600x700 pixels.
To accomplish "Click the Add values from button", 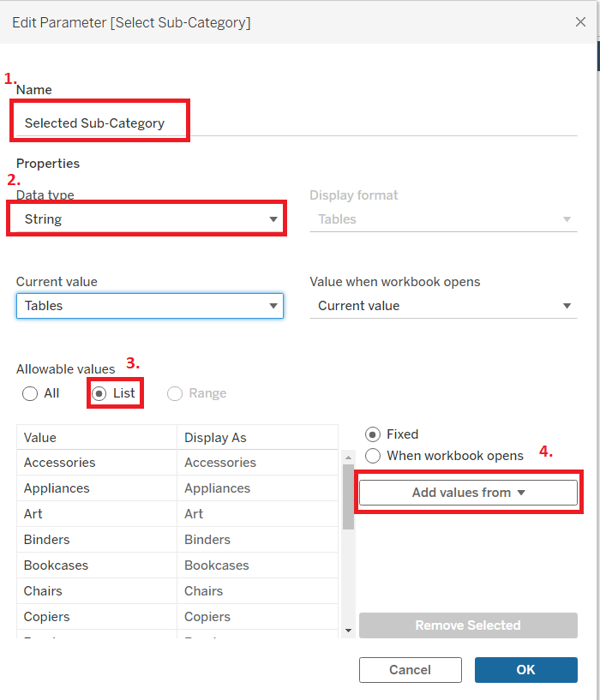I will point(468,493).
